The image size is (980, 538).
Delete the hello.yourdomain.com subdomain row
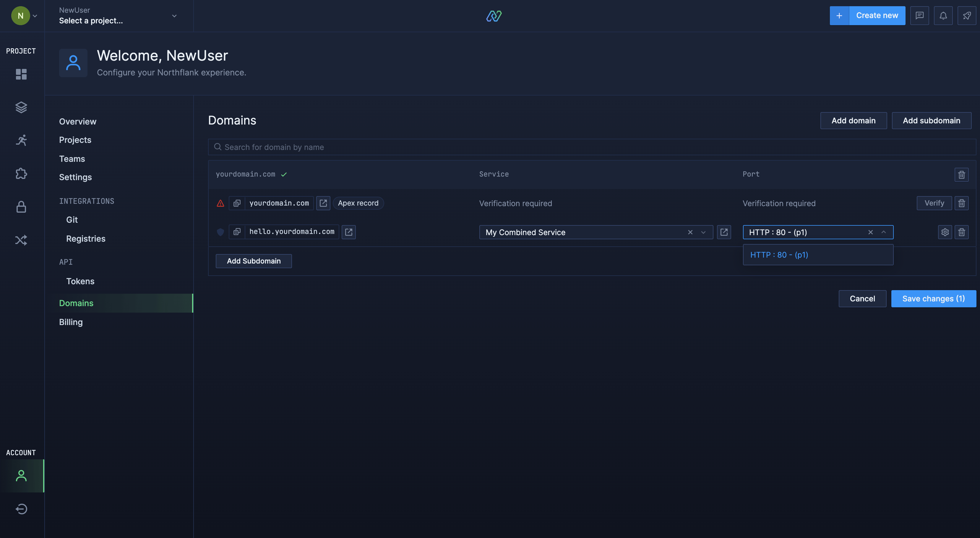tap(961, 232)
